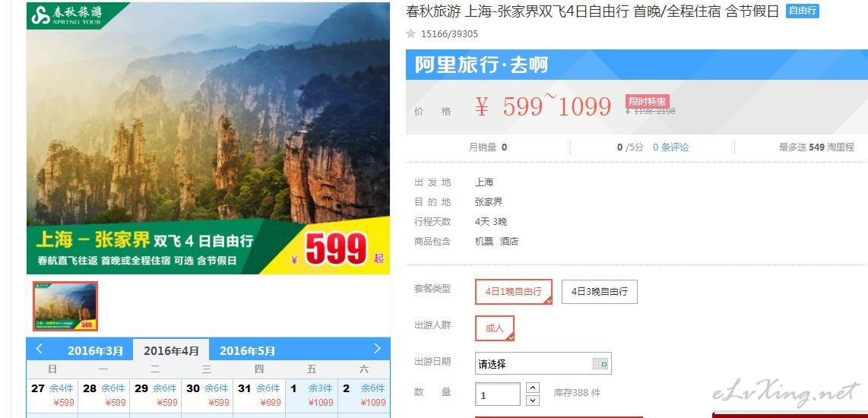Click the favorites star icon under title

410,33
